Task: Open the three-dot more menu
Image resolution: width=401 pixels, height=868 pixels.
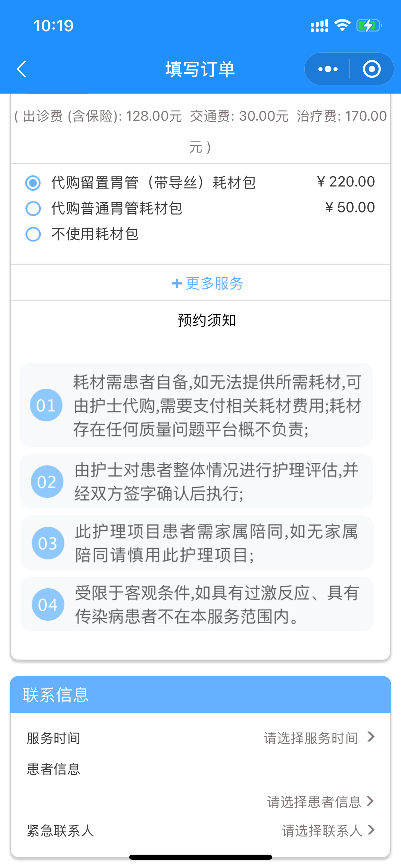Action: point(328,69)
